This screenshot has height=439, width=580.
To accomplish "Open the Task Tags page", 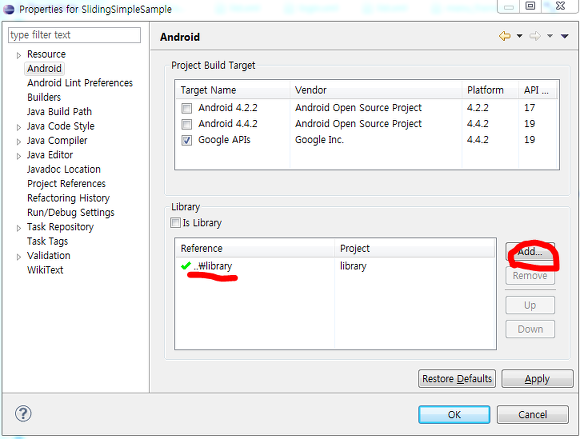I will coord(48,242).
